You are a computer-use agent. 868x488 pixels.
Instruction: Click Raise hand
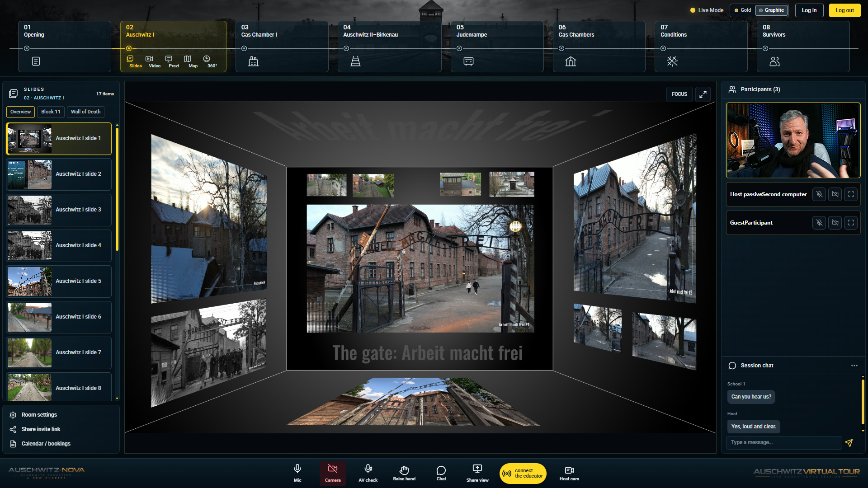[404, 473]
